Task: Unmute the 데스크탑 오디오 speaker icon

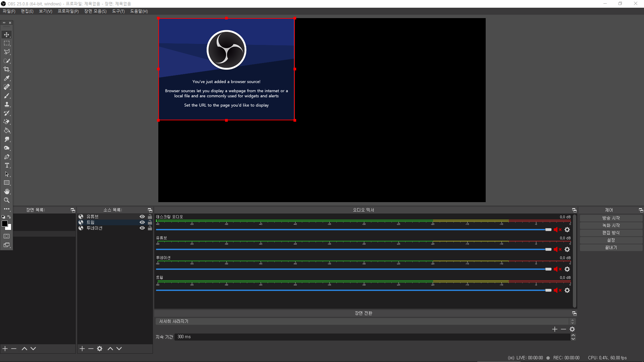Action: coord(557,230)
